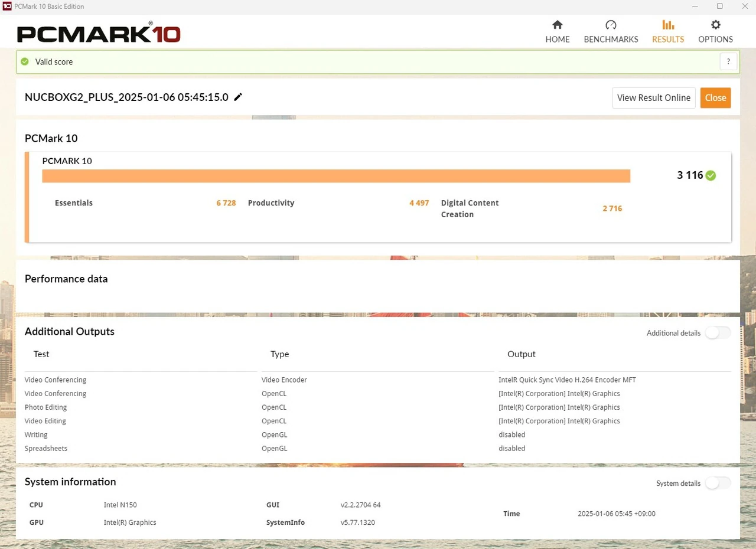This screenshot has height=549, width=756.
Task: Open Options via the gear icon
Action: click(715, 25)
